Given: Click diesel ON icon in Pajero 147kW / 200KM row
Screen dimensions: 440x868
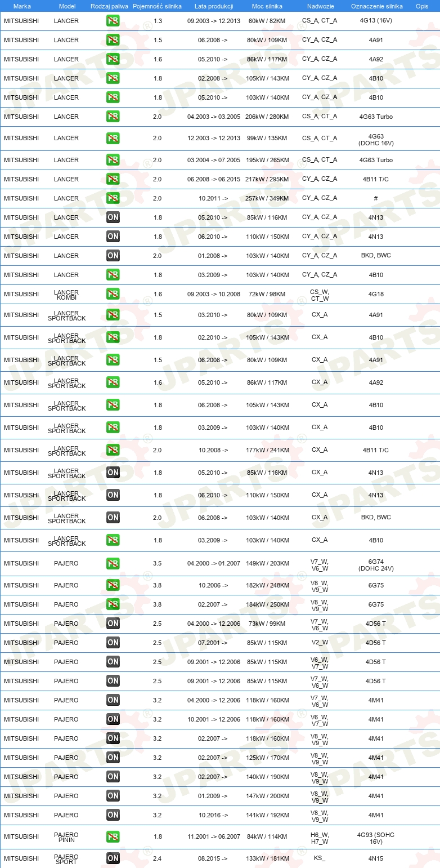Looking at the screenshot, I should click(x=113, y=796).
